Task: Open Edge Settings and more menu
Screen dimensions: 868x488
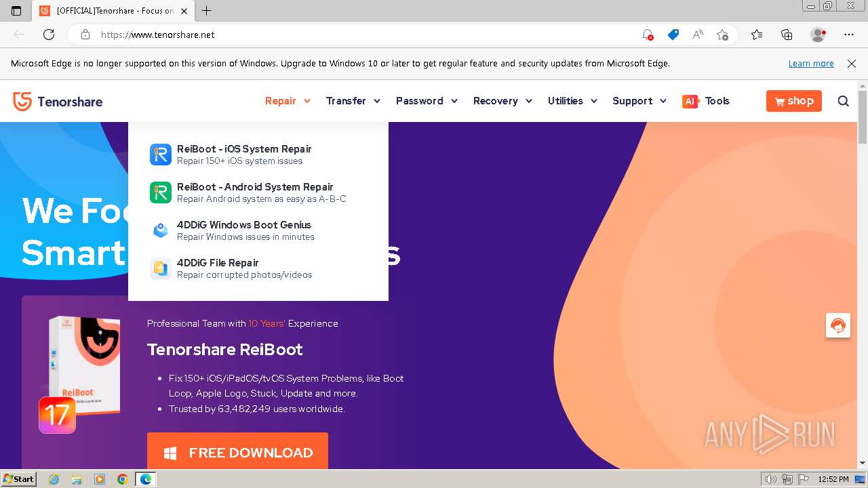Action: (x=849, y=35)
